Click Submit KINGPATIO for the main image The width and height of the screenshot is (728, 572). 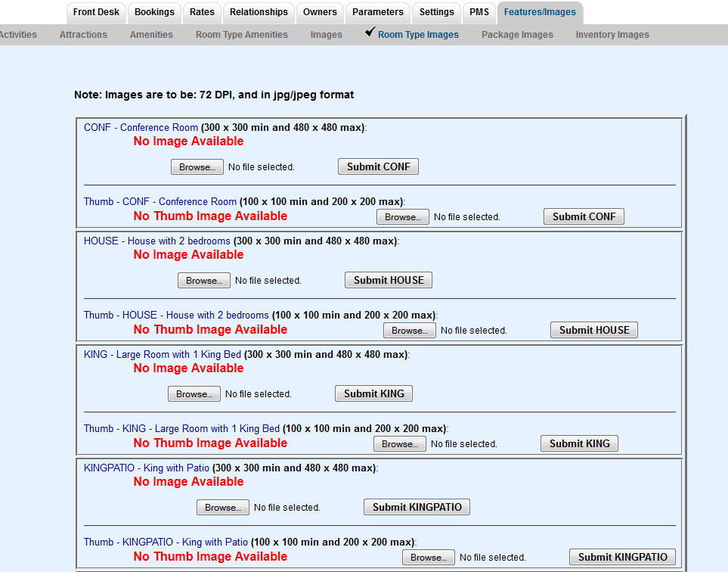coord(417,506)
